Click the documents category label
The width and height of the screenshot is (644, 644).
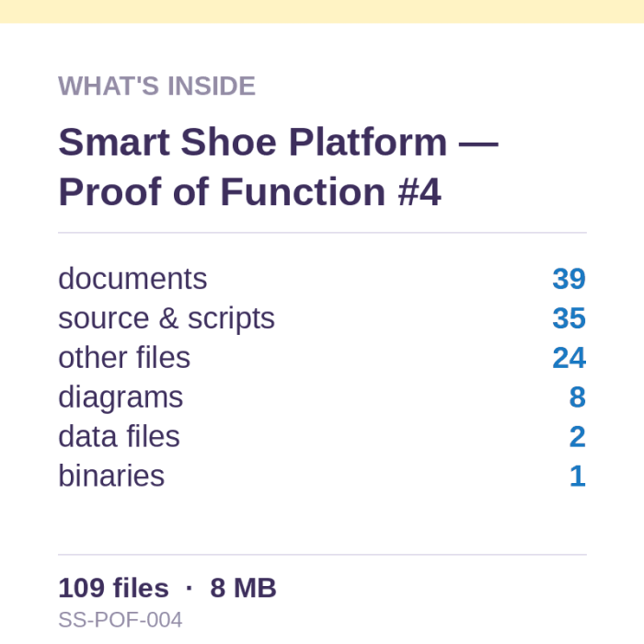132,279
